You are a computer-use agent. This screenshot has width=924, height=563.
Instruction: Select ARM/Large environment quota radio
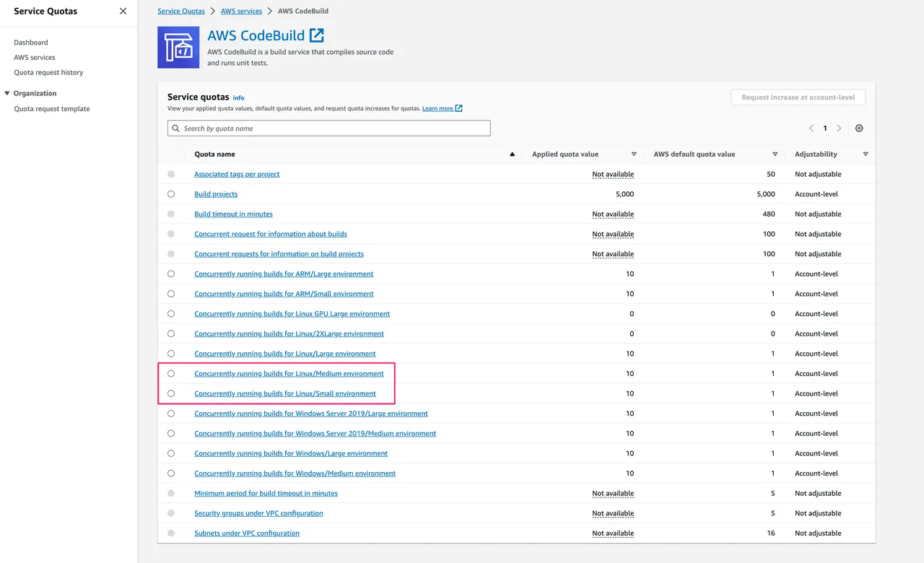pyautogui.click(x=171, y=274)
